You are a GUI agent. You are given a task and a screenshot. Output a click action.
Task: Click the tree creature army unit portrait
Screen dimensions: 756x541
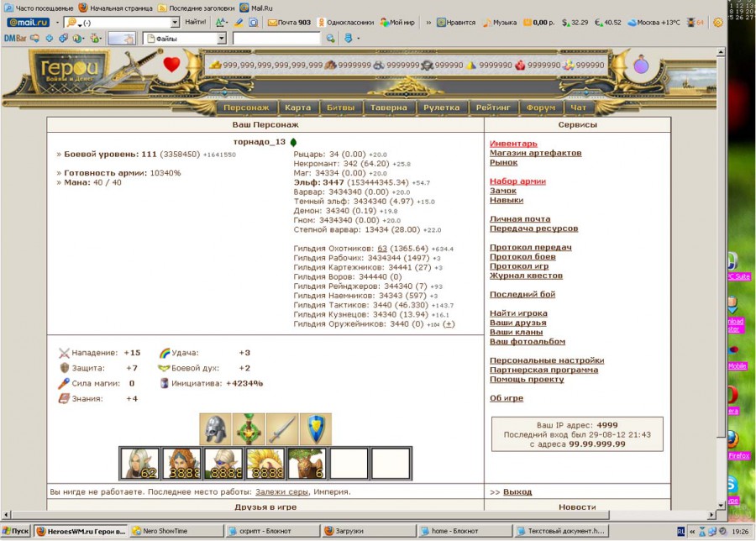(x=307, y=464)
